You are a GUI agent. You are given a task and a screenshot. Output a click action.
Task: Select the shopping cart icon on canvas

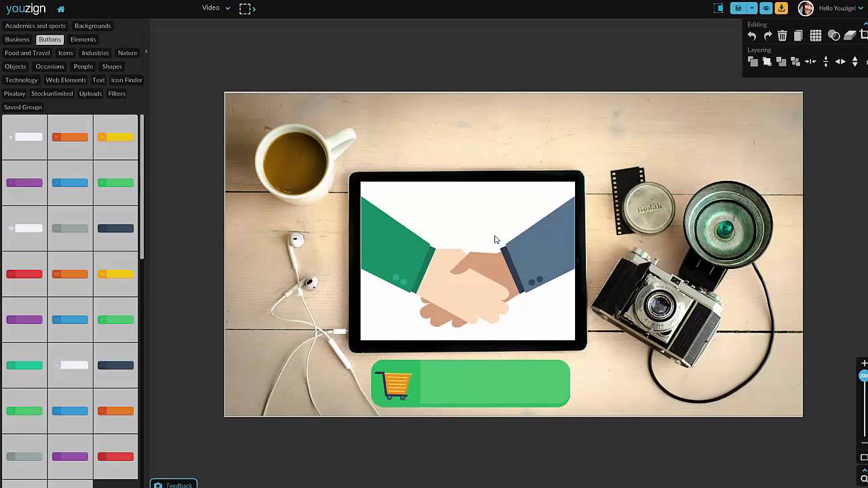tap(393, 385)
